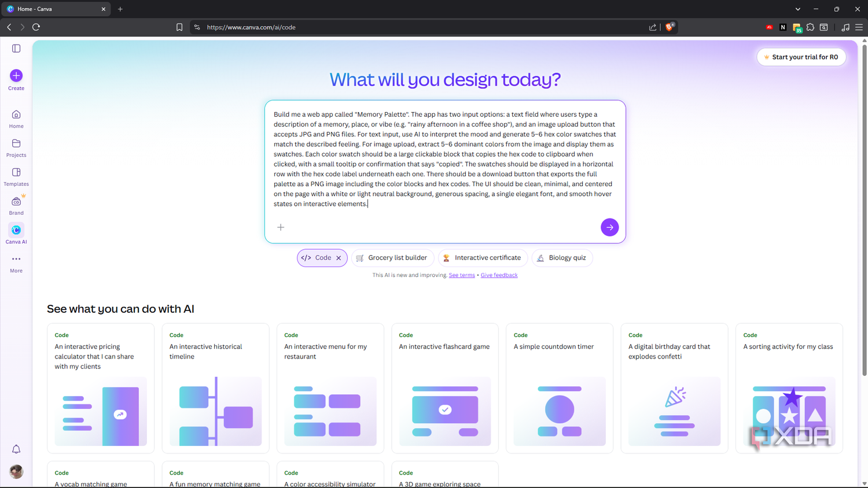
Task: Open the interactive restaurant menu card
Action: coord(330,388)
